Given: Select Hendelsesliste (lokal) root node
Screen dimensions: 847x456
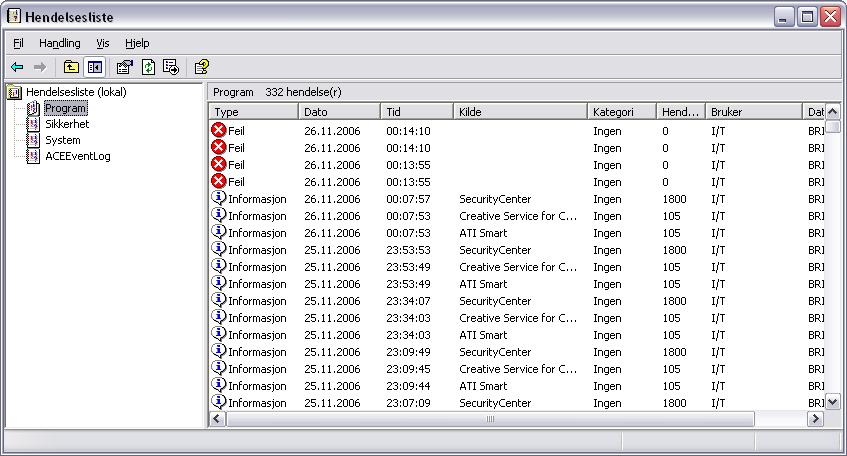Looking at the screenshot, I should pyautogui.click(x=76, y=92).
